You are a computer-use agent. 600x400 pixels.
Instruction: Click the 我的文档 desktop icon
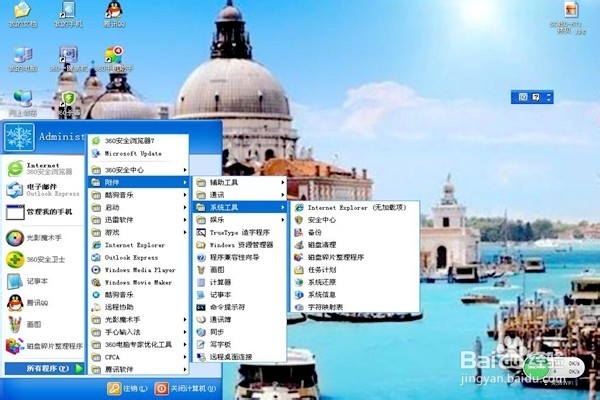(23, 15)
